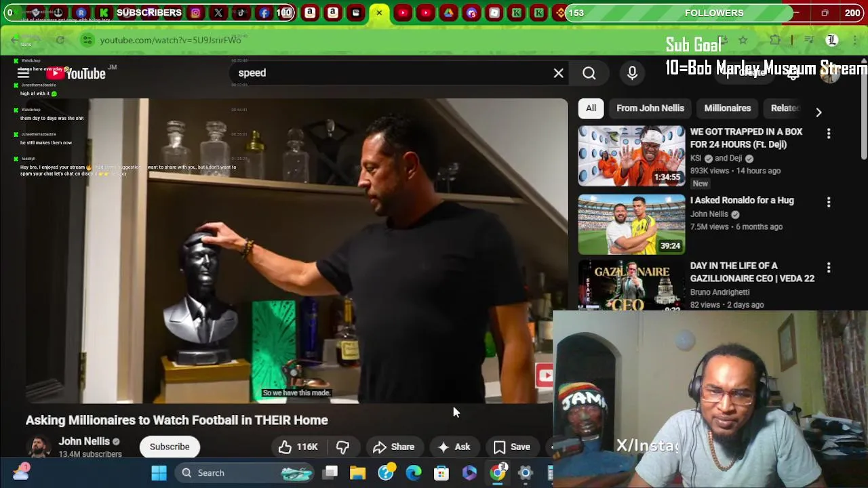Image resolution: width=868 pixels, height=488 pixels.
Task: Click the channel watermark in the video corner
Action: click(545, 375)
